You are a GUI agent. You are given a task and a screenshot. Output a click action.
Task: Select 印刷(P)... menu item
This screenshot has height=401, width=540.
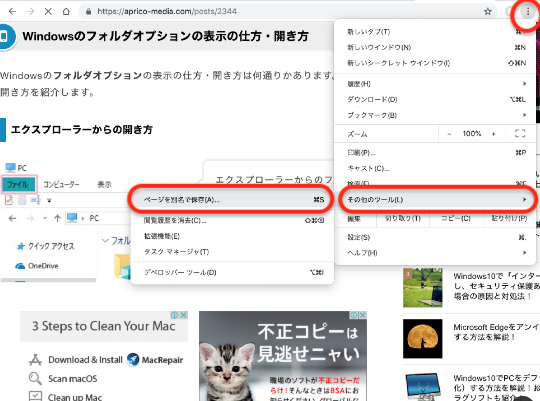click(435, 153)
